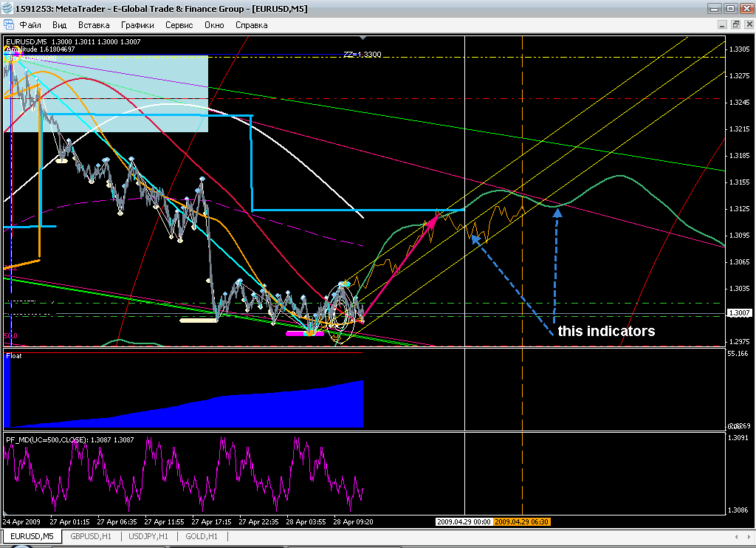The image size is (756, 548).
Task: Close the MetaTrader main window
Action: [746, 9]
